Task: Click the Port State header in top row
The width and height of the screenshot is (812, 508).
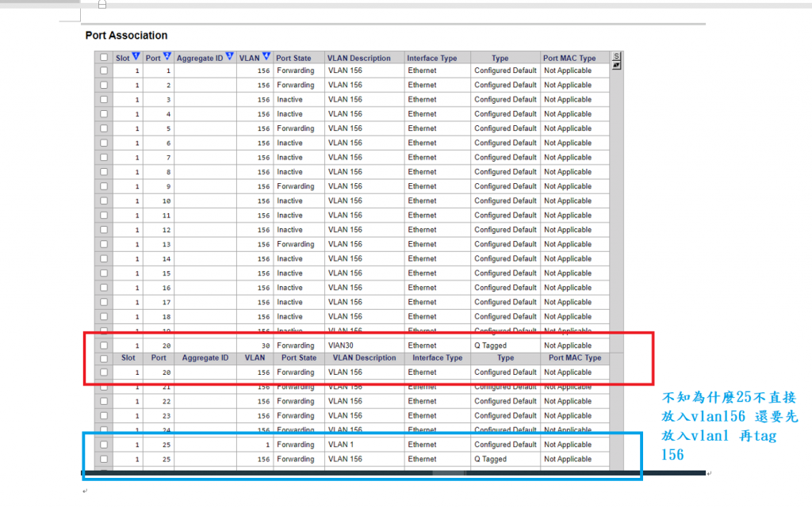Action: [293, 58]
